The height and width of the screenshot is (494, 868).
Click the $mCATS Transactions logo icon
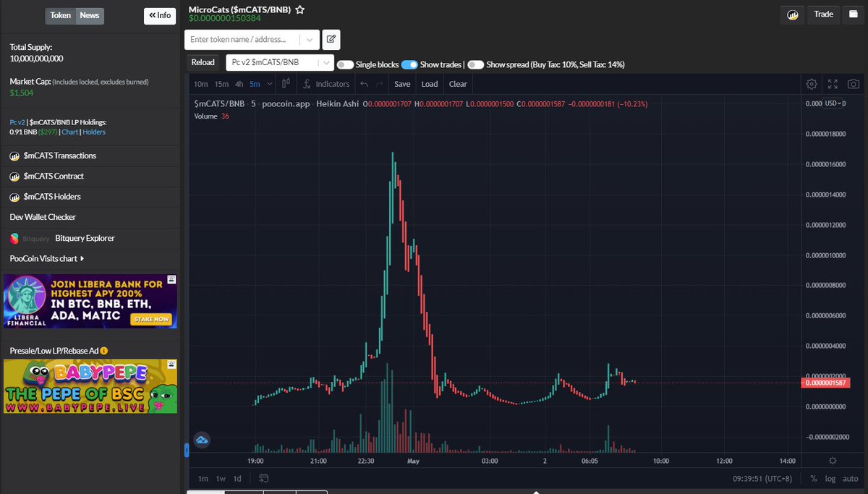tap(14, 156)
